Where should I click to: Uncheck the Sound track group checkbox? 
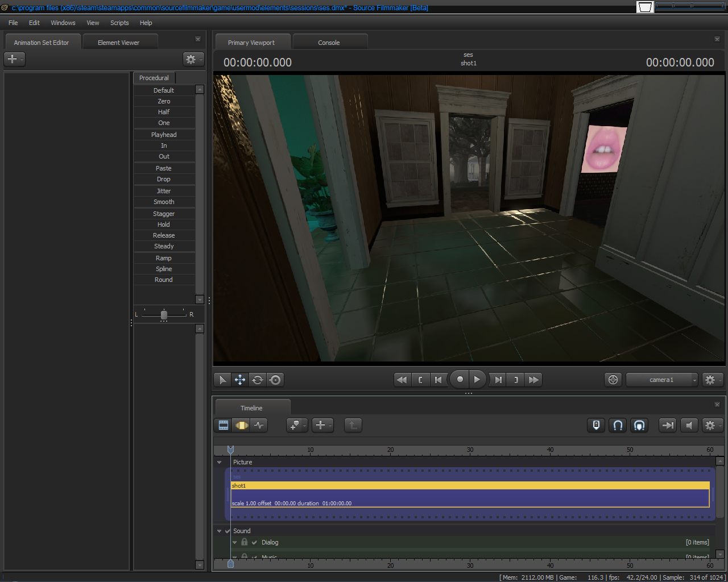point(227,531)
